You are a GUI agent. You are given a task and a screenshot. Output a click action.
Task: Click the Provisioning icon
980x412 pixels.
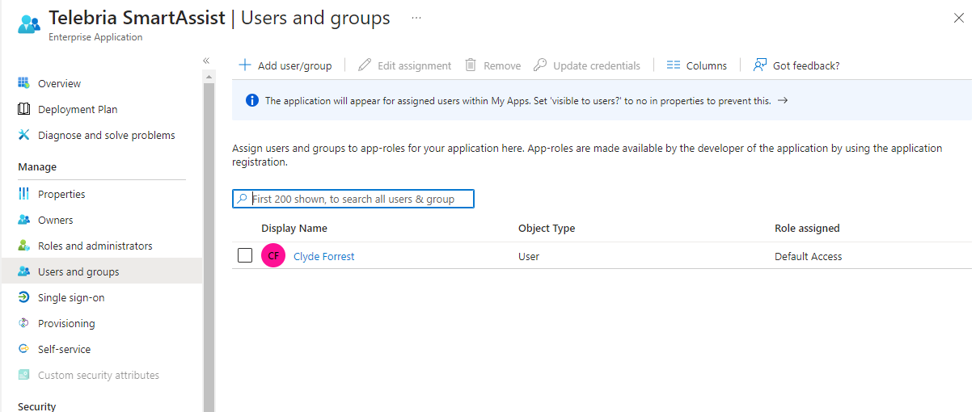pos(23,323)
